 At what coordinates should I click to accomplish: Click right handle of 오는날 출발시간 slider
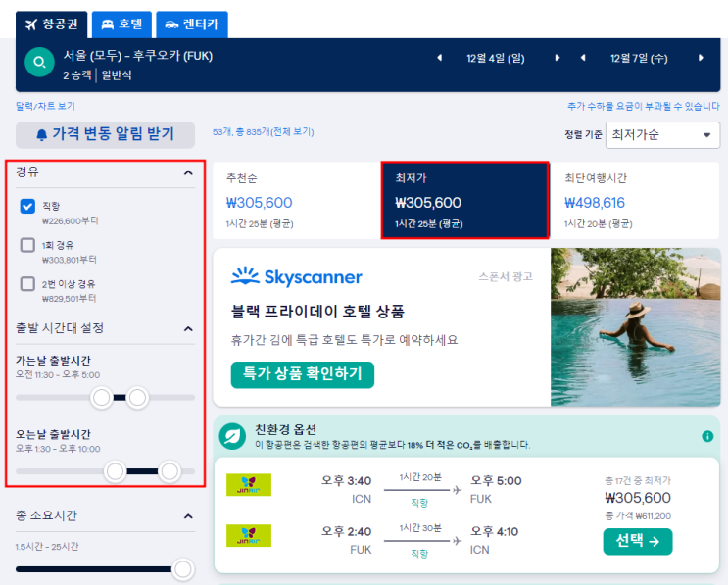pos(170,471)
